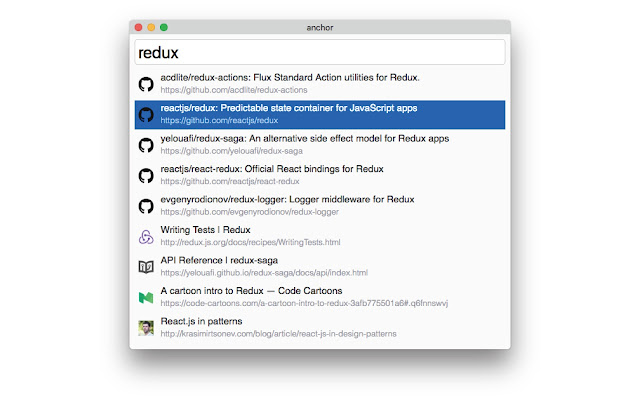
Task: Open the React.js in patterns result
Action: tap(320, 328)
